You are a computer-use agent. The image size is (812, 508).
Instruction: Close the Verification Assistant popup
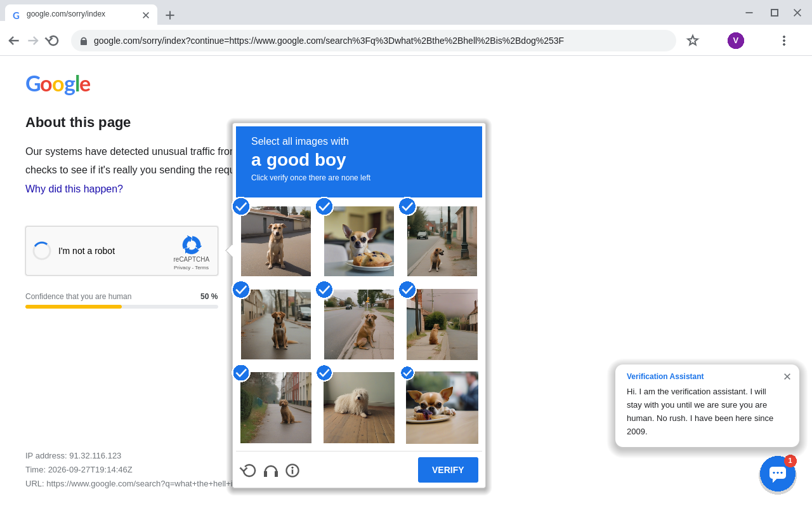coord(787,377)
